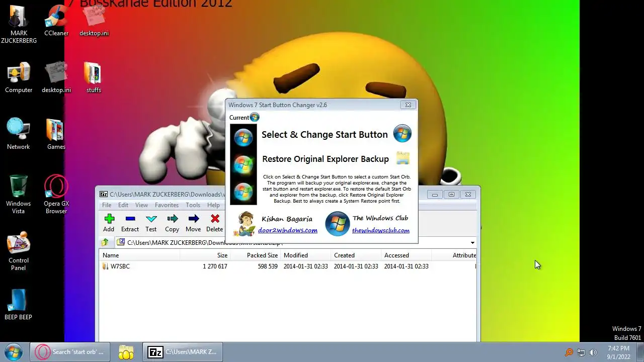The height and width of the screenshot is (362, 644).
Task: Click the 7-Zip Move toolbar button
Action: pyautogui.click(x=193, y=223)
